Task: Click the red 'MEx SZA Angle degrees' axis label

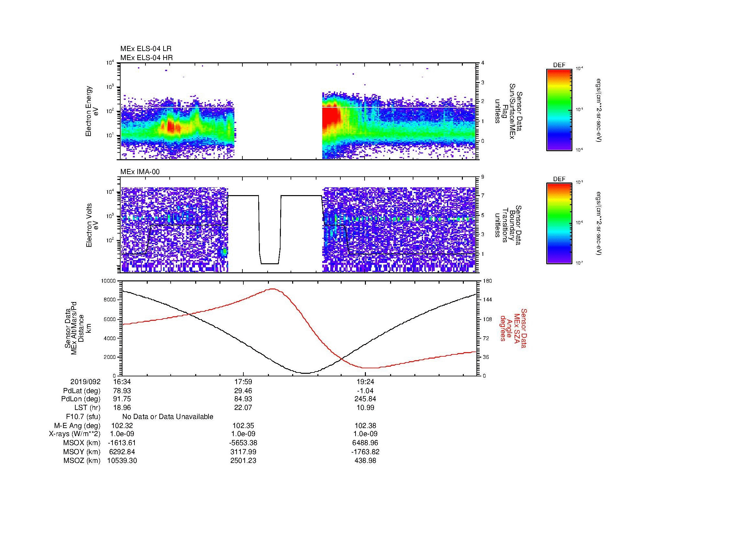Action: [513, 328]
